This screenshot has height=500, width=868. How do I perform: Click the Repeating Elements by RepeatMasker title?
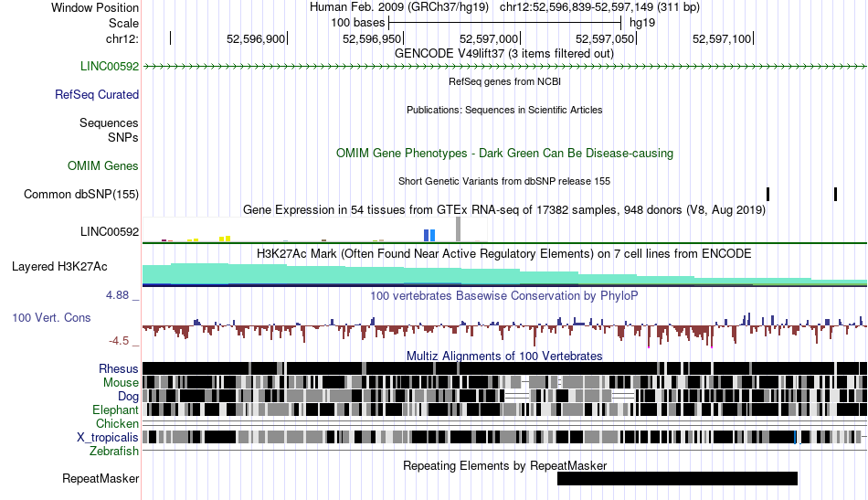(505, 466)
